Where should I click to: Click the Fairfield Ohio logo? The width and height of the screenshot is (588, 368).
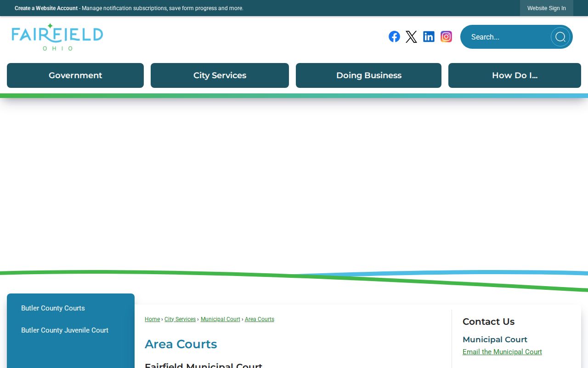[57, 37]
